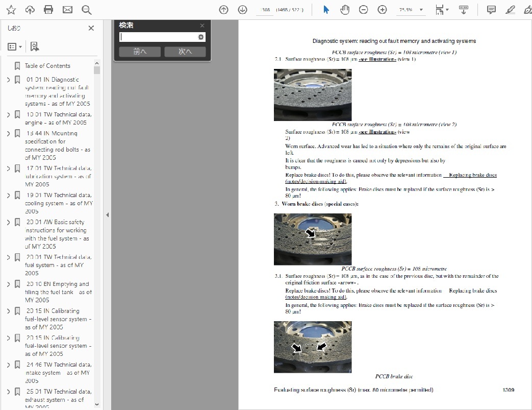Open zoom level dropdown

click(x=421, y=10)
